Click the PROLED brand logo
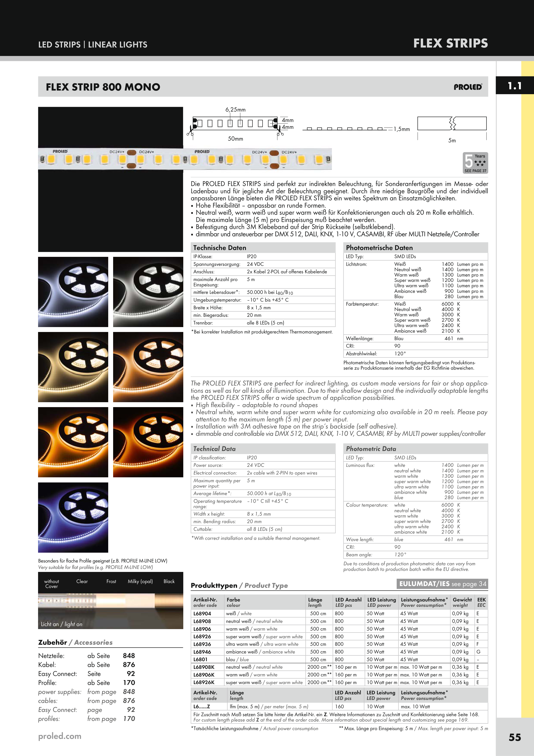Image resolution: width=534 pixels, height=756 pixels. pos(468,87)
